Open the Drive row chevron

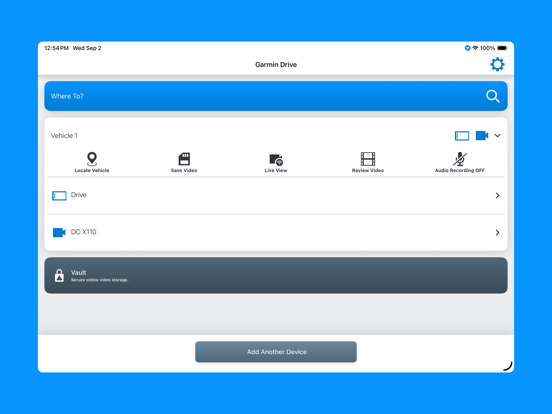(x=497, y=195)
